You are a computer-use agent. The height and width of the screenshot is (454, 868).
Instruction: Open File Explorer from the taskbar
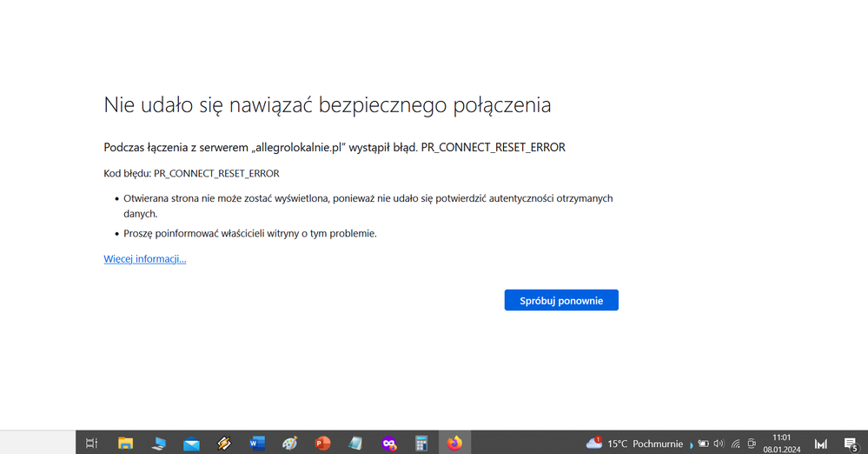(x=126, y=443)
